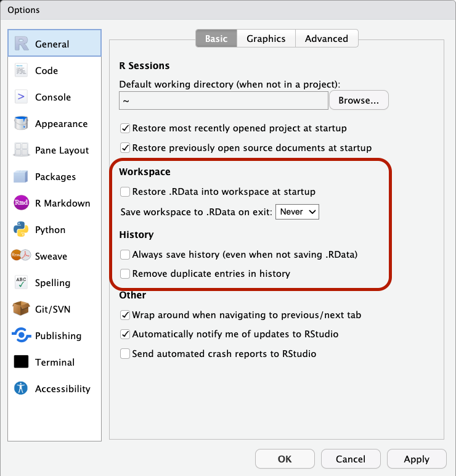The height and width of the screenshot is (476, 456).
Task: Confirm with the OK button
Action: pyautogui.click(x=285, y=459)
